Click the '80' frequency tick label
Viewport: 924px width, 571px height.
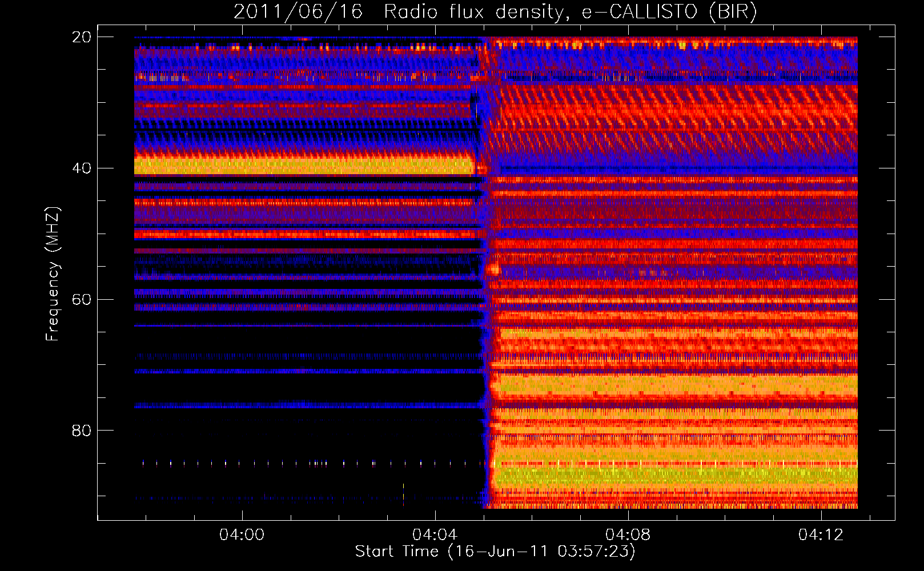click(81, 431)
